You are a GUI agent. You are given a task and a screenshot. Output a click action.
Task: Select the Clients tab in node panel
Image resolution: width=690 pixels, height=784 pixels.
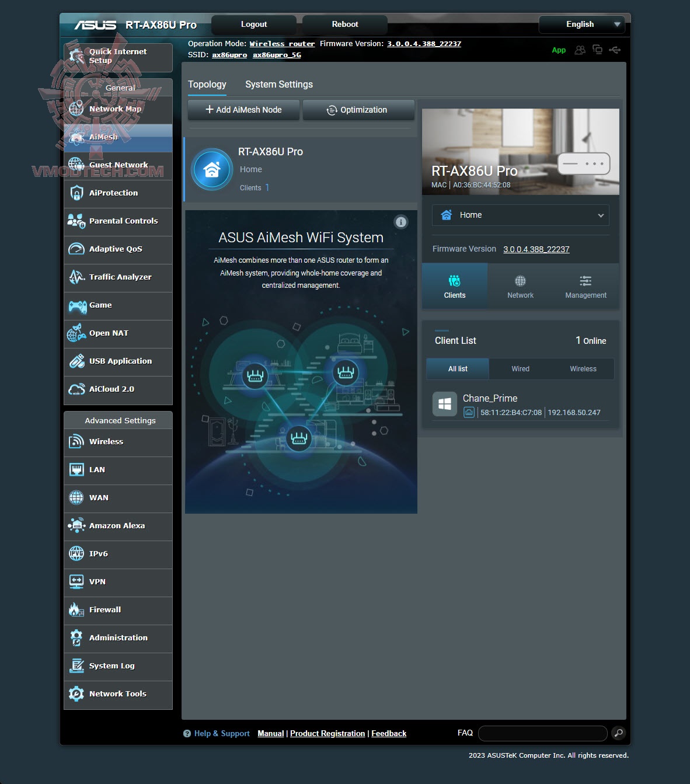pyautogui.click(x=455, y=286)
